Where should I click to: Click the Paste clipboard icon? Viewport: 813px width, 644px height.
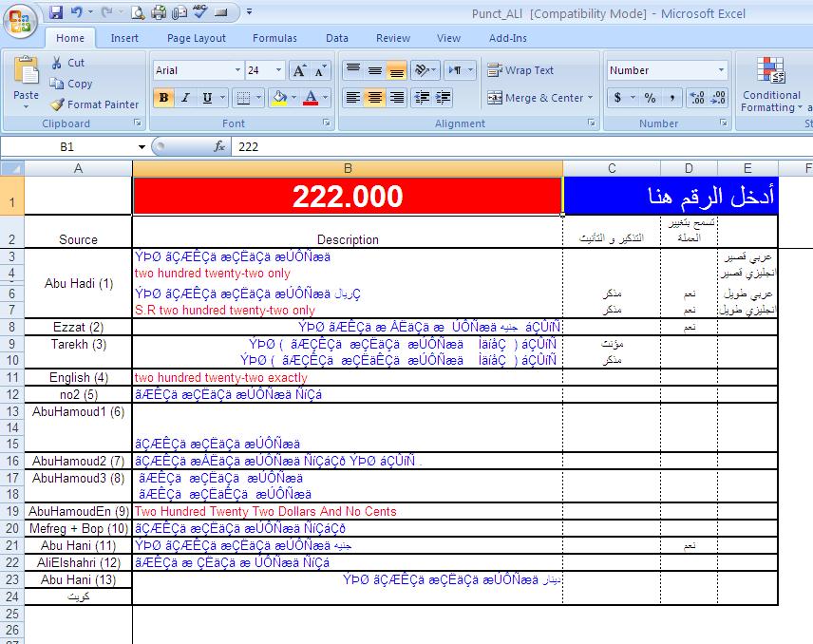tap(26, 71)
